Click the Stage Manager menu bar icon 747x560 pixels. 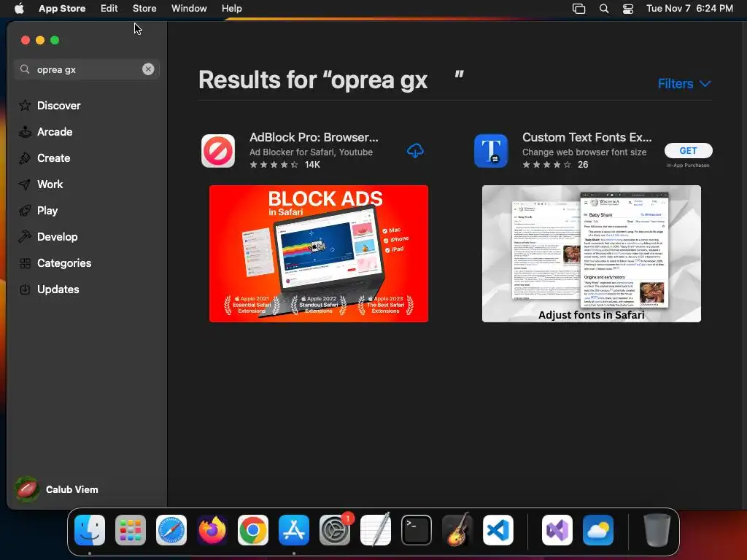tap(578, 9)
